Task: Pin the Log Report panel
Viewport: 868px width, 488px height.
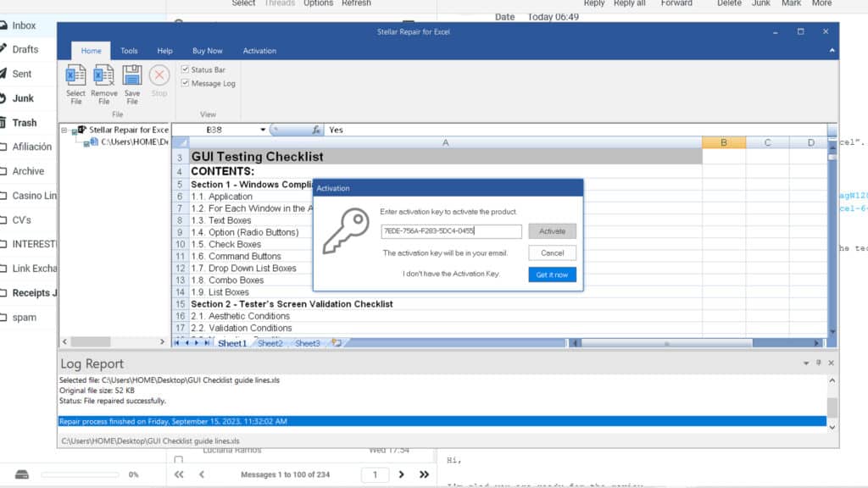Action: coord(819,363)
